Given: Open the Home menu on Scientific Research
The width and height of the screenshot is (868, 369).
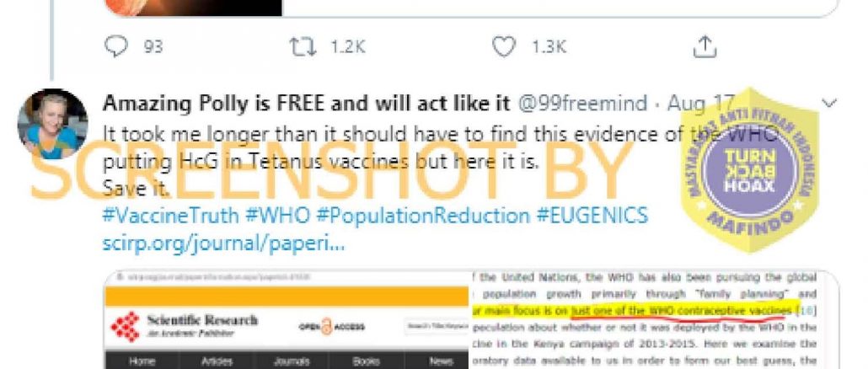Looking at the screenshot, I should pos(142,361).
